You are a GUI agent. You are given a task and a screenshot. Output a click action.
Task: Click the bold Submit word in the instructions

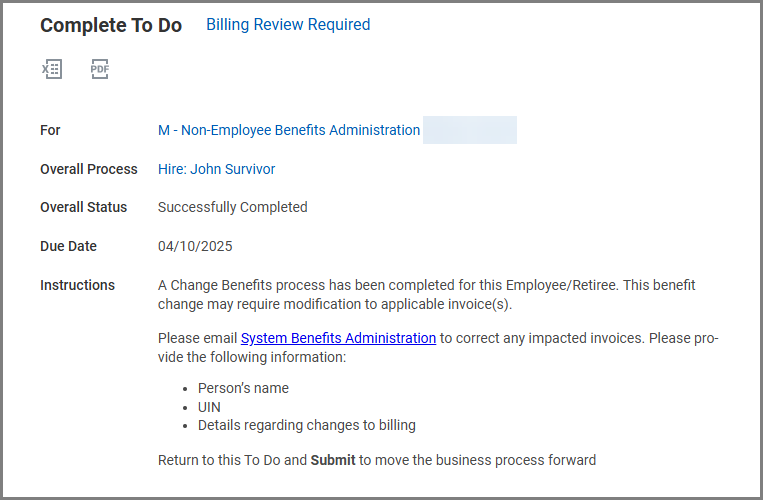(333, 460)
